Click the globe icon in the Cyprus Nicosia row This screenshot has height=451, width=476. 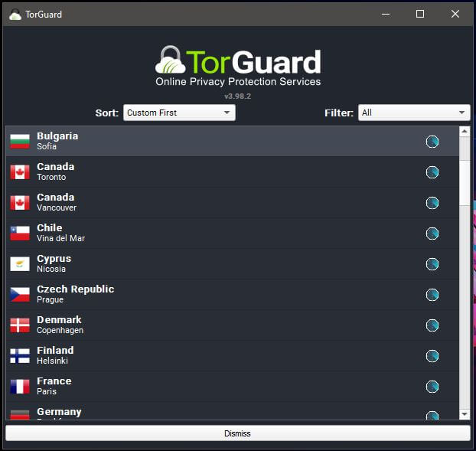432,264
